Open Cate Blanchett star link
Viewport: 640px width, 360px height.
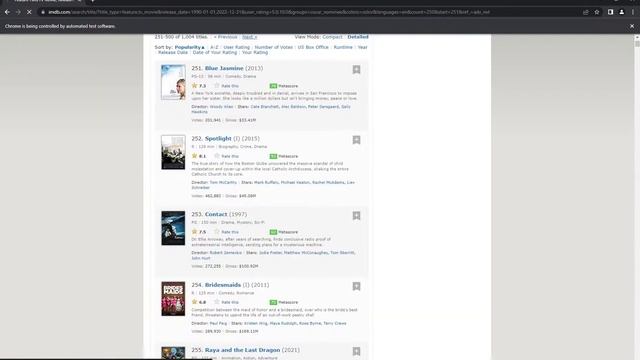click(265, 107)
